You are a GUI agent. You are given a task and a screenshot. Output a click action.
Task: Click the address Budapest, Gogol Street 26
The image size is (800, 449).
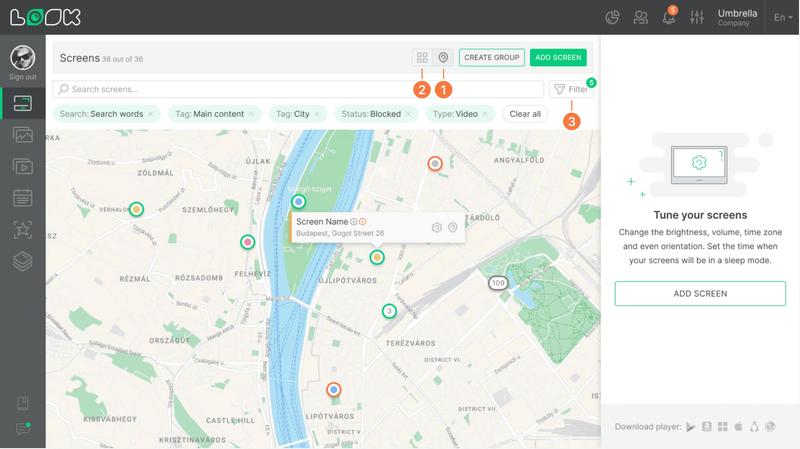[340, 233]
